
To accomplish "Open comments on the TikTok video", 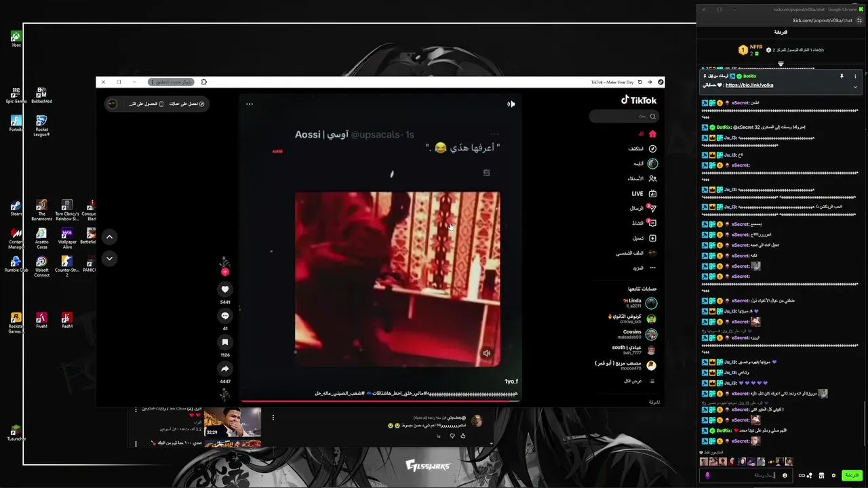I will 225,316.
